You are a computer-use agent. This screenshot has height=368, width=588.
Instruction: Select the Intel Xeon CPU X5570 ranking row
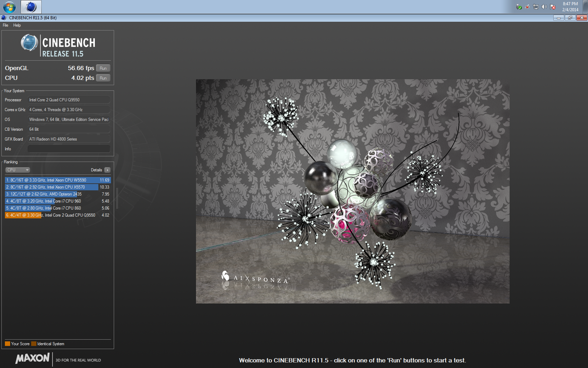click(58, 187)
